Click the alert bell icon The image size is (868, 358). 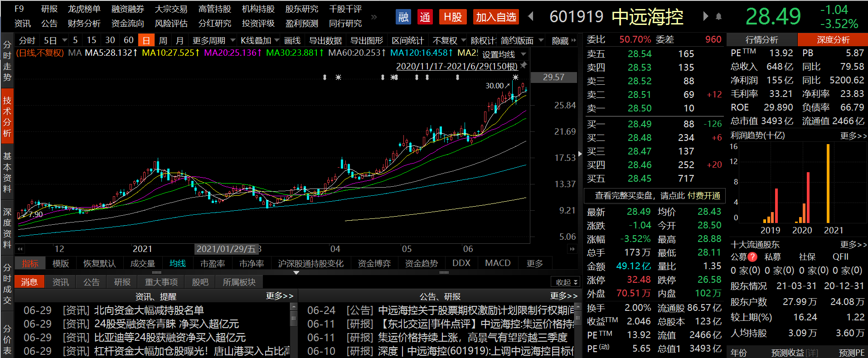(x=718, y=17)
